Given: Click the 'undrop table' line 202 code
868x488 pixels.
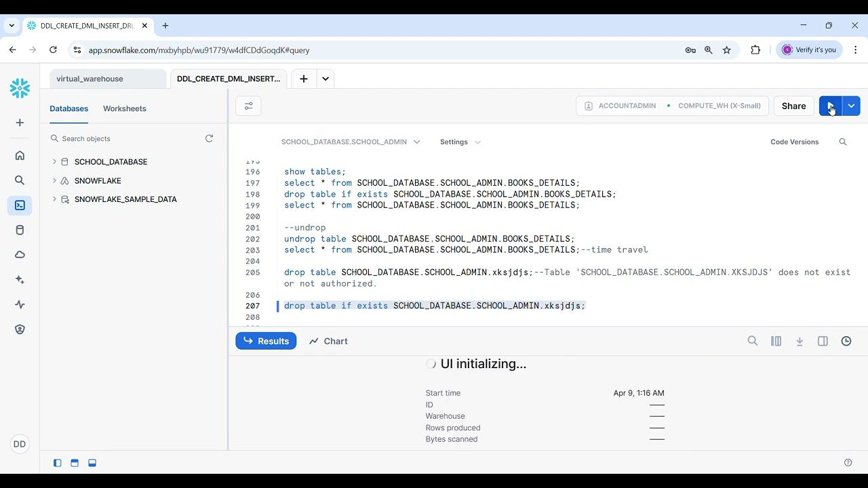Looking at the screenshot, I should [429, 239].
